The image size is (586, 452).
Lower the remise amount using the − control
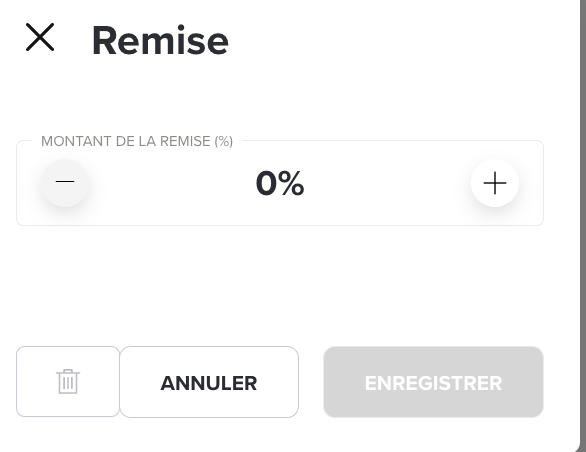pyautogui.click(x=65, y=182)
